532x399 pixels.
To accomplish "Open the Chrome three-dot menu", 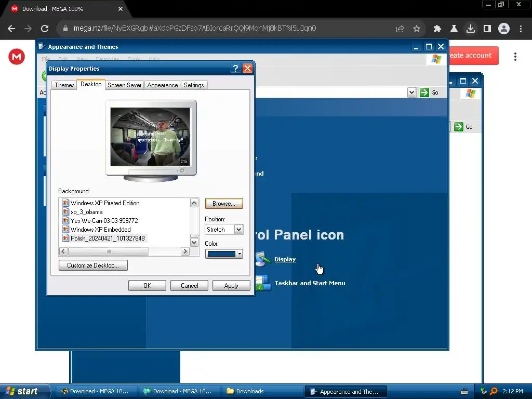I will (521, 29).
